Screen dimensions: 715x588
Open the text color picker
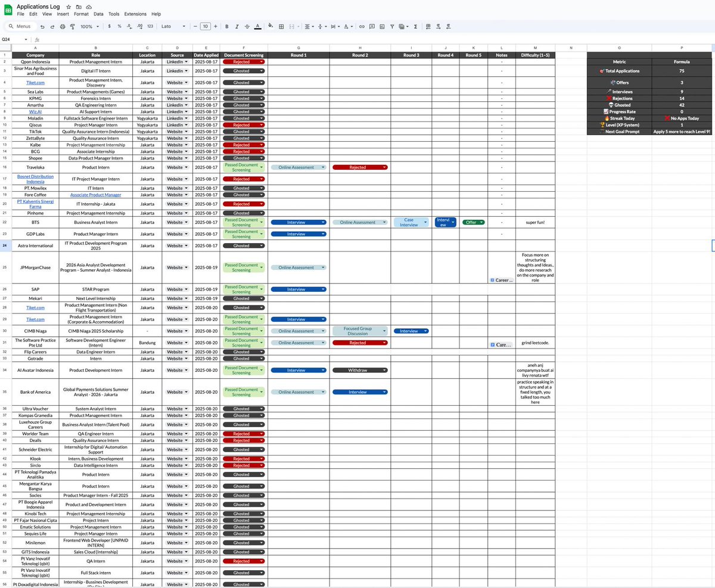[x=257, y=27]
